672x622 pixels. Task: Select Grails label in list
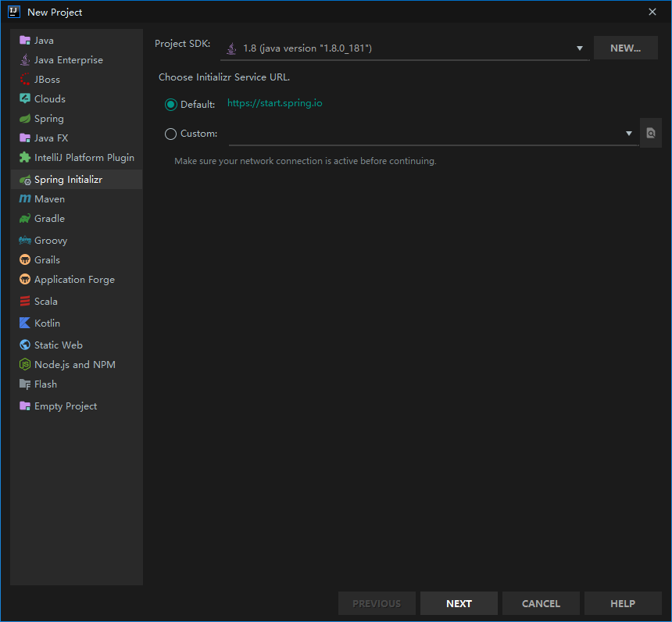tap(47, 259)
